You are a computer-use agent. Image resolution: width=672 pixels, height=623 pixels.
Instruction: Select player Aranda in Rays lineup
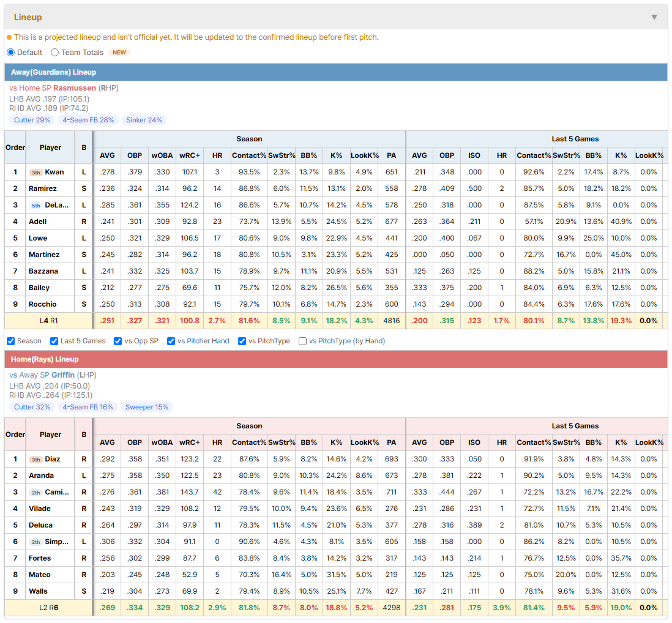point(41,476)
